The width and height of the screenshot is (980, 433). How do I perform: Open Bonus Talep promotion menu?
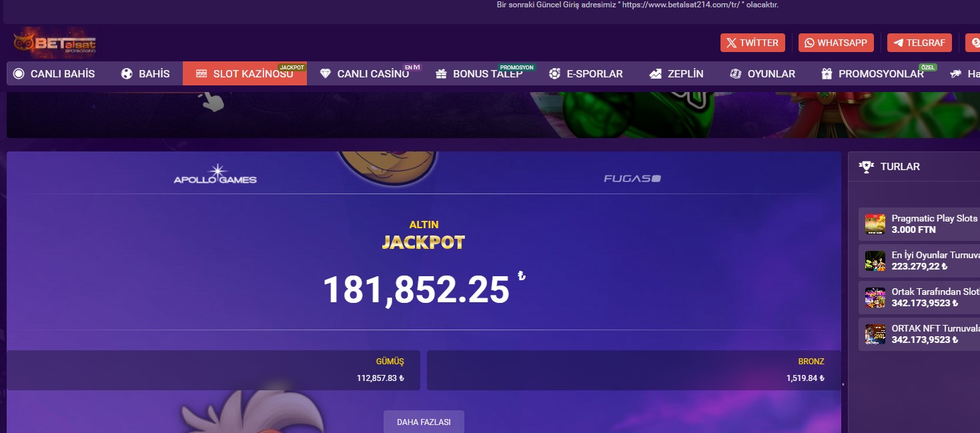coord(479,74)
